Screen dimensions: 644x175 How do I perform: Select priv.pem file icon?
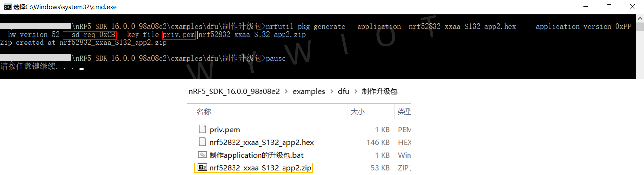[x=202, y=129]
